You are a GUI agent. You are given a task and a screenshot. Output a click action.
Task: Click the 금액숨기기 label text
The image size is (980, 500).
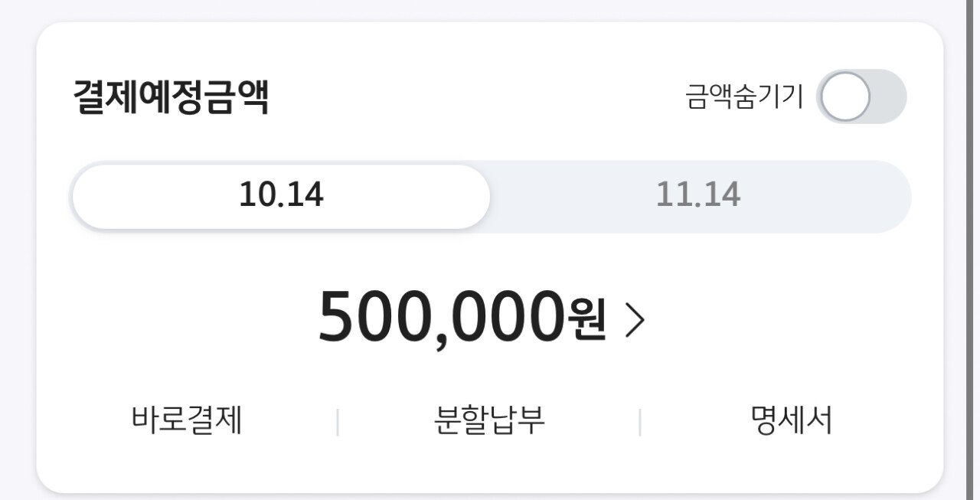coord(744,97)
